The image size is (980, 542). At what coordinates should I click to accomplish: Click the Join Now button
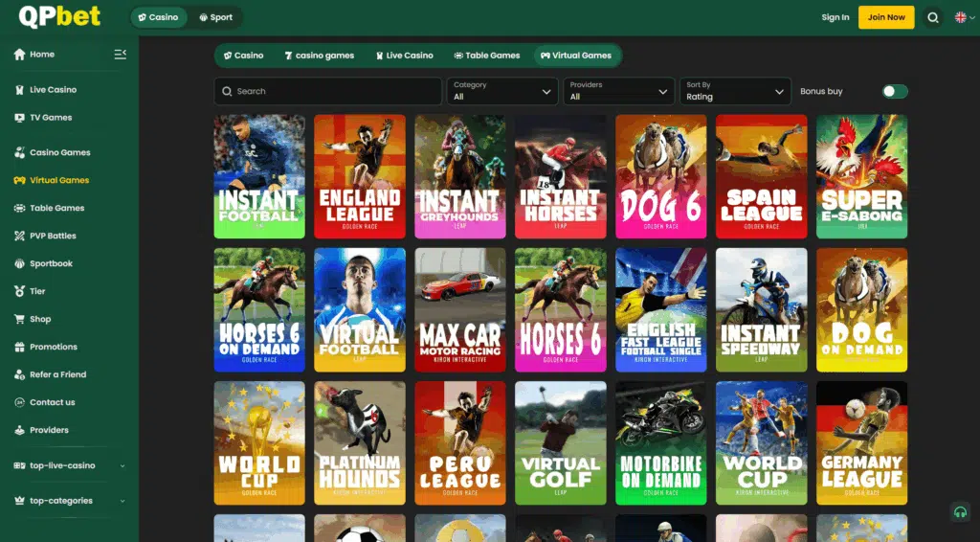tap(885, 17)
